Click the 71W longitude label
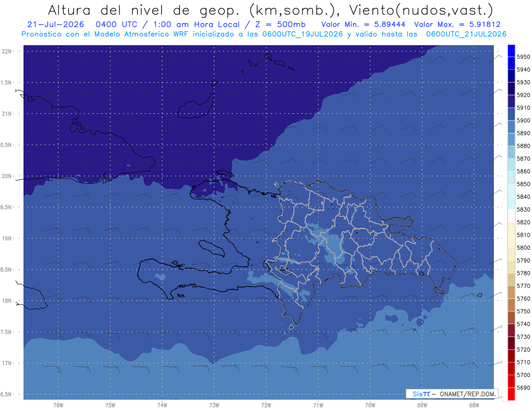Viewport: 532px width, 411px height. [318, 405]
